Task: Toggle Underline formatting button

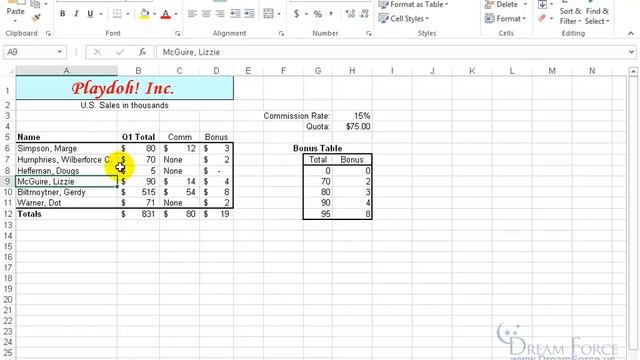Action: [90, 14]
